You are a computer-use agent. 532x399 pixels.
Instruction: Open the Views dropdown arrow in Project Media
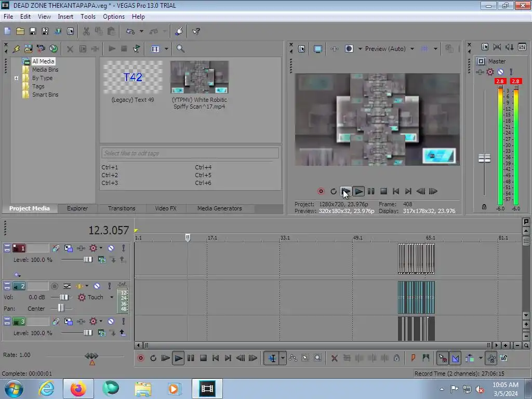click(x=166, y=49)
